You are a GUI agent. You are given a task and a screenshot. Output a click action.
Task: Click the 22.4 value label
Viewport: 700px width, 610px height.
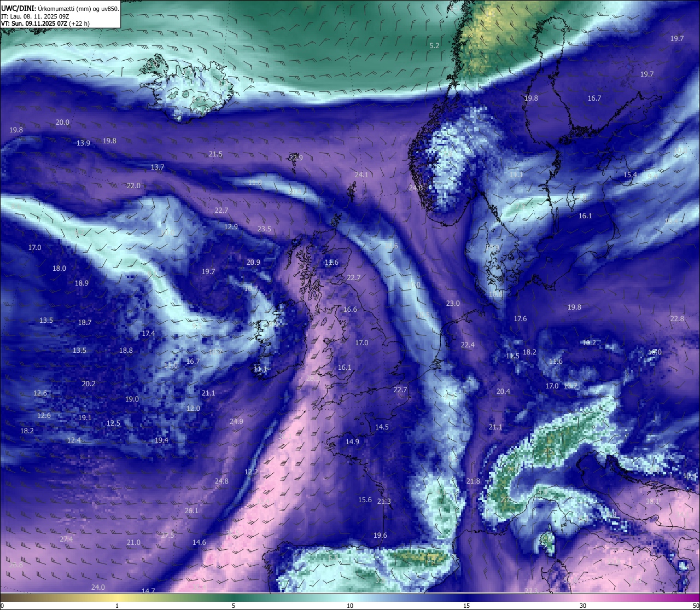(468, 345)
